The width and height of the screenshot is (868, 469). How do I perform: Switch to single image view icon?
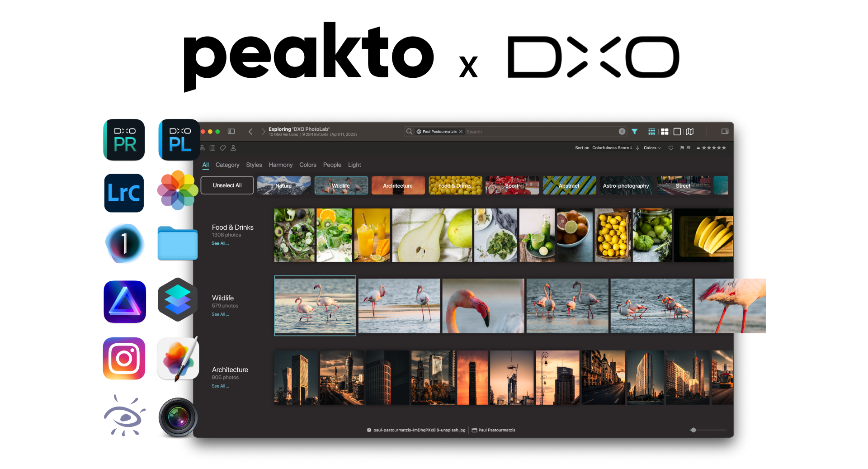677,132
